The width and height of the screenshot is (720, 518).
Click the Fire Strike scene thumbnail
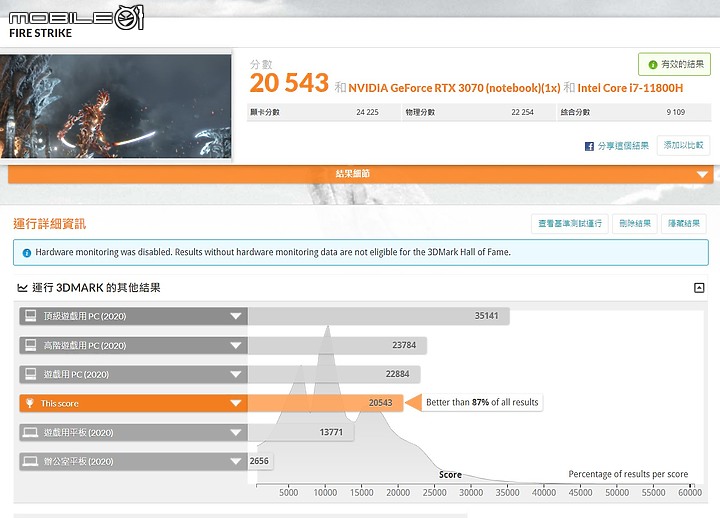click(116, 106)
